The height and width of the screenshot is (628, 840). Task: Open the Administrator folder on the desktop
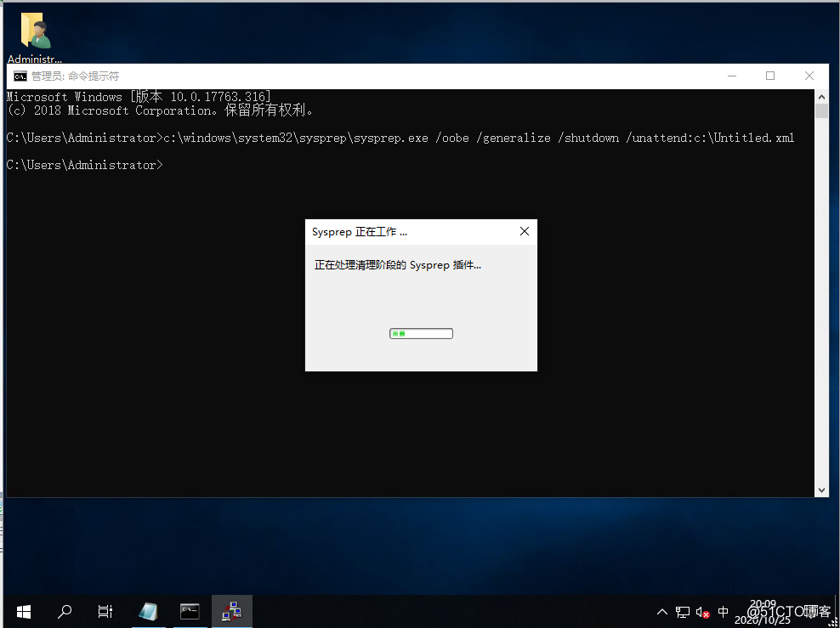click(34, 30)
